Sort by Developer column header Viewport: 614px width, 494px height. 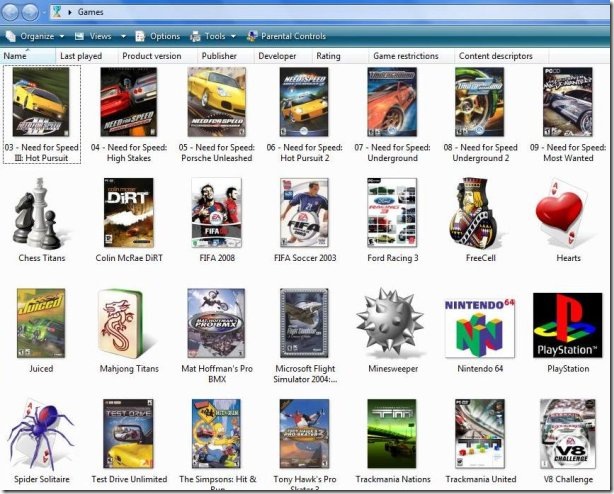(x=283, y=56)
